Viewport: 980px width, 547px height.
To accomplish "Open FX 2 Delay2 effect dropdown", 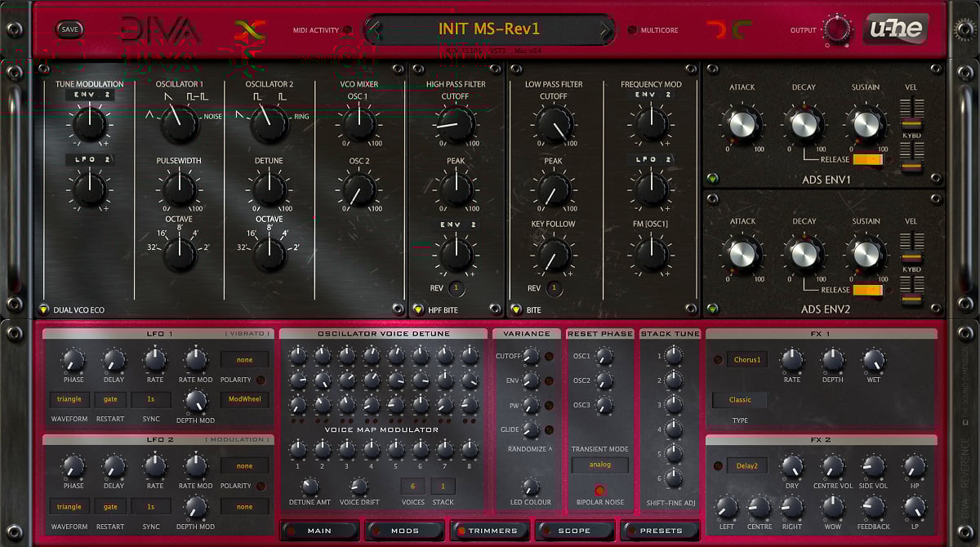I will [747, 465].
